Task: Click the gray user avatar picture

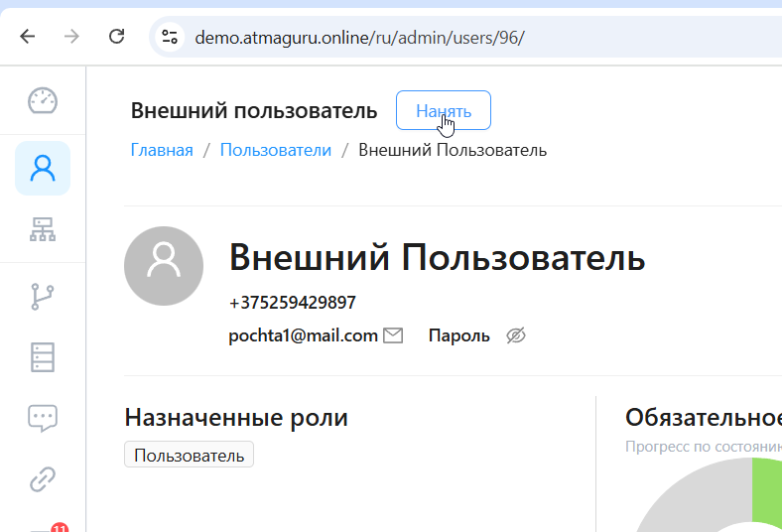Action: 164,265
